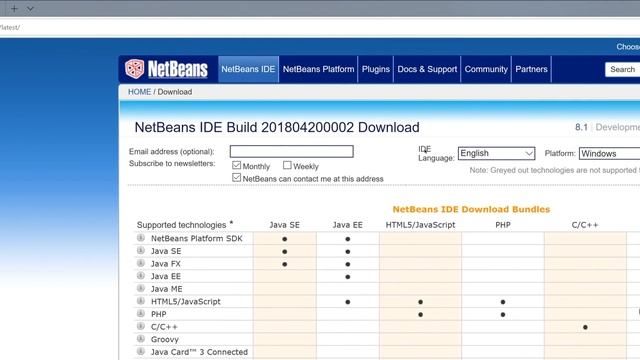Open the info icon beside Java Card 3 Connected

141,351
